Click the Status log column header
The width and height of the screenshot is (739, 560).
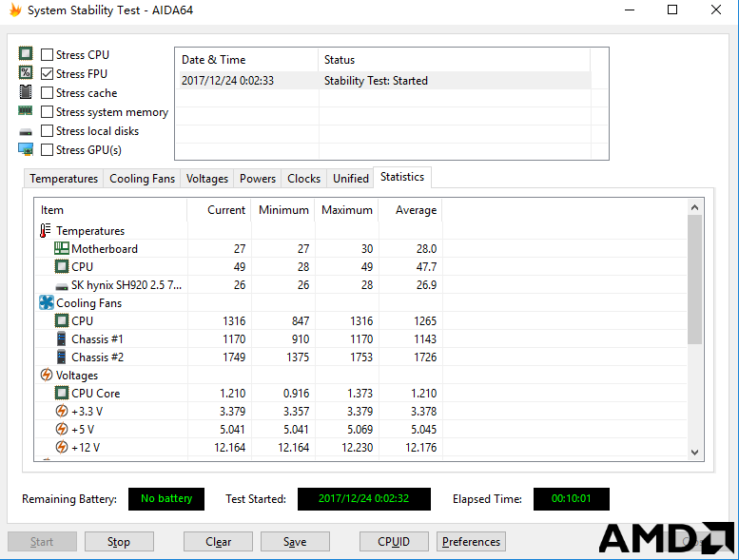tap(454, 60)
